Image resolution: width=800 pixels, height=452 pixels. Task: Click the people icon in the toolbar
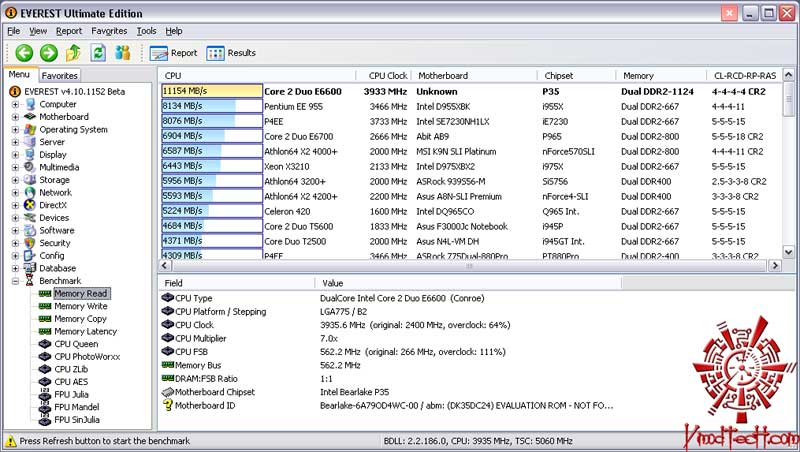(122, 53)
